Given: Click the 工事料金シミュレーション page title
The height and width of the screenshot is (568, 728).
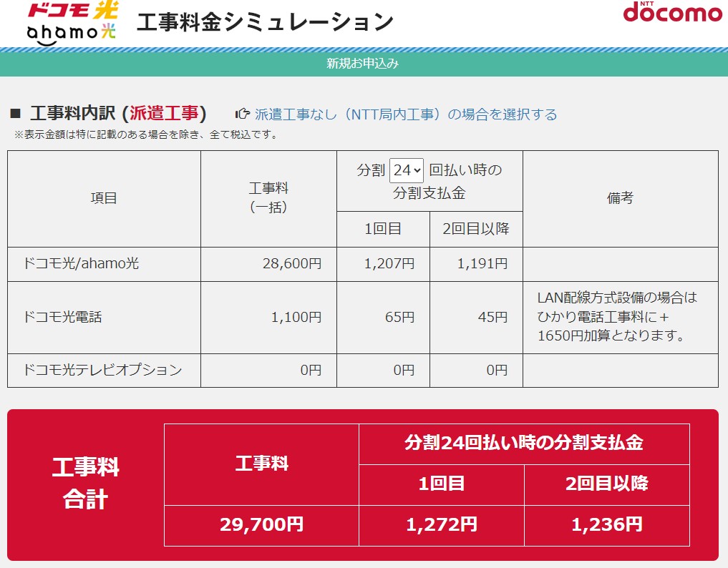Looking at the screenshot, I should [265, 21].
